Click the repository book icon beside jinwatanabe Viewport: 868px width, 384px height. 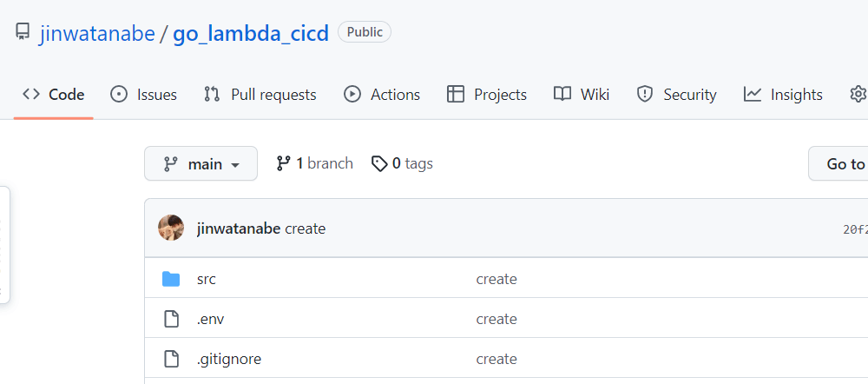tap(23, 32)
